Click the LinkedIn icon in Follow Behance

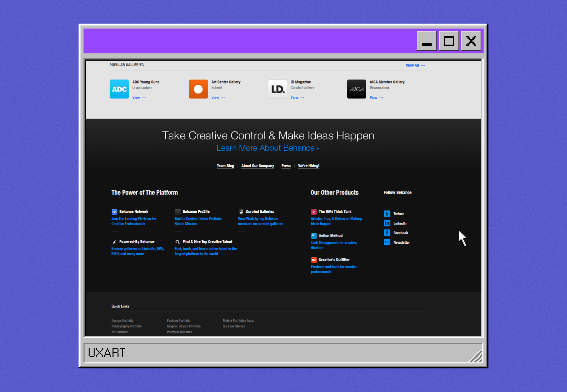[387, 223]
